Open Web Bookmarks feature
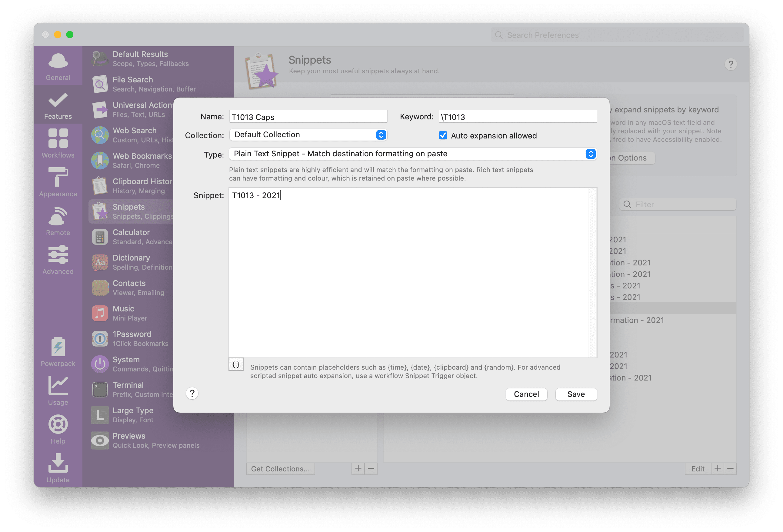 pos(132,160)
